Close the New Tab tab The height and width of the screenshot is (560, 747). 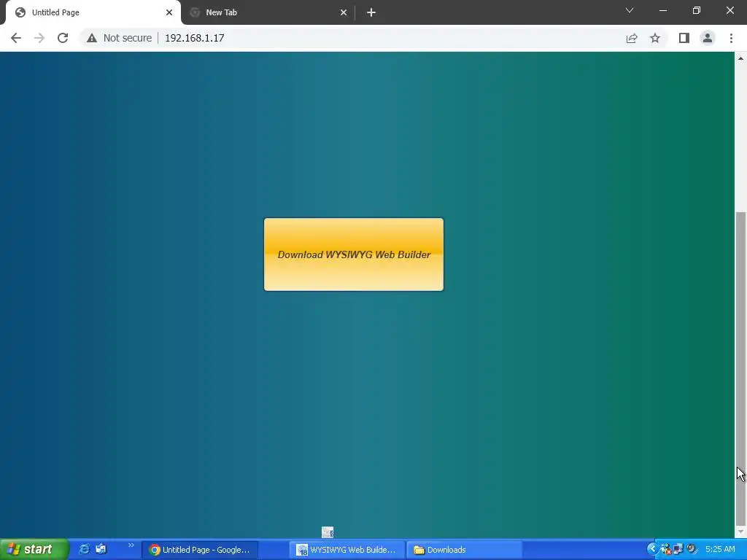click(344, 12)
